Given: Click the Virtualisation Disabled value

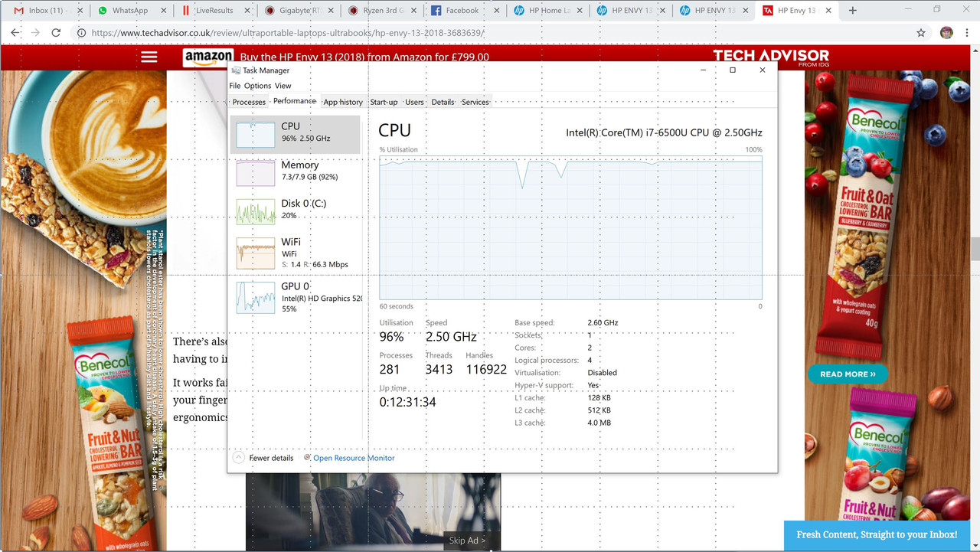Looking at the screenshot, I should click(x=603, y=373).
